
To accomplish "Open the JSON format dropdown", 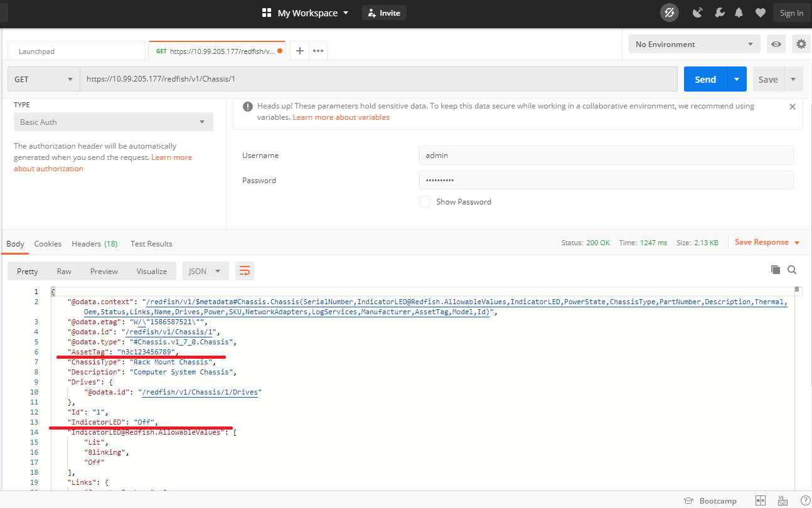I will [x=205, y=271].
